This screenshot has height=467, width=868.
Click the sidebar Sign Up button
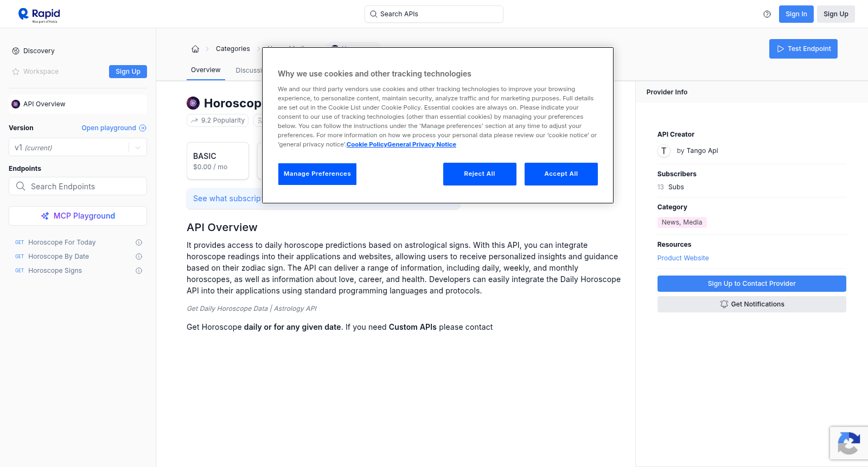click(x=128, y=72)
